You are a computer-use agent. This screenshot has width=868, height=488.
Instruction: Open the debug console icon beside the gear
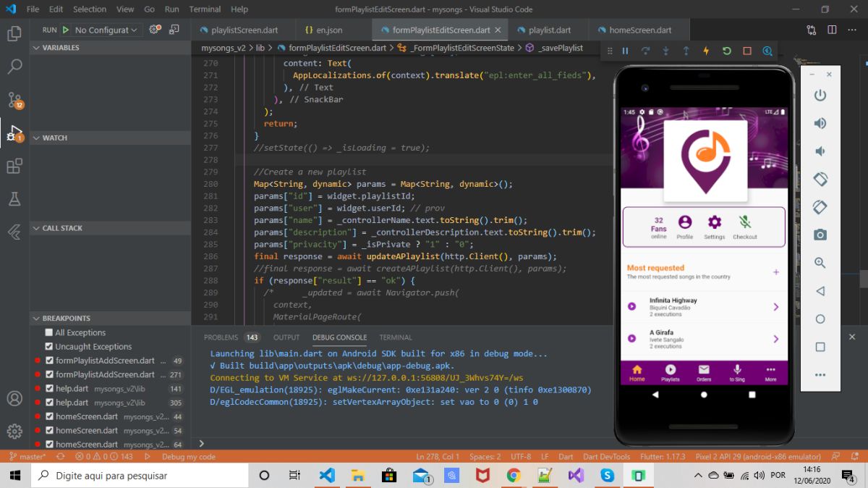click(x=174, y=30)
